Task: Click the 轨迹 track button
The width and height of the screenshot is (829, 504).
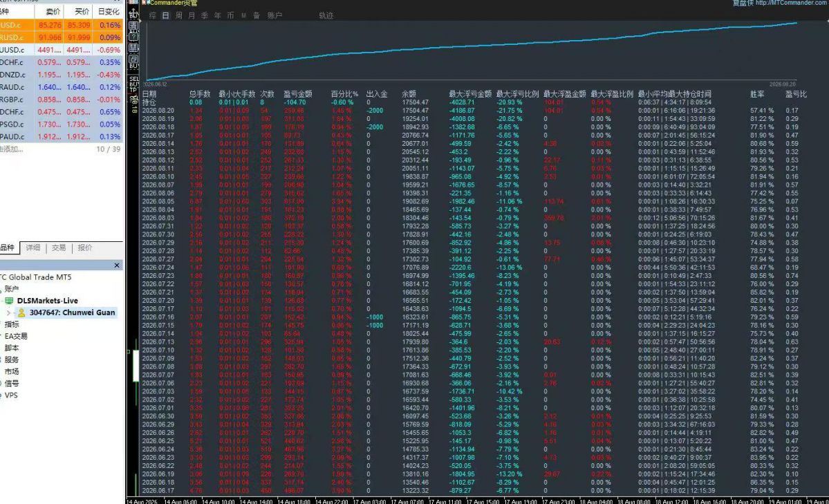Action: [x=326, y=16]
